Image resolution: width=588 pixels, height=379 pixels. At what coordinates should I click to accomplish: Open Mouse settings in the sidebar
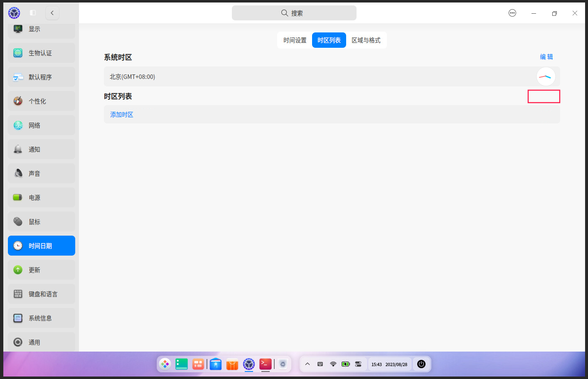point(34,221)
